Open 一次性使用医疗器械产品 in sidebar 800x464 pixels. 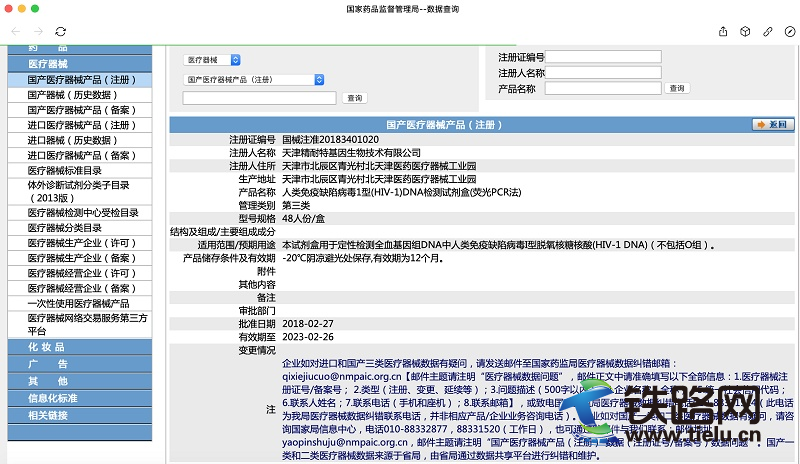78,303
